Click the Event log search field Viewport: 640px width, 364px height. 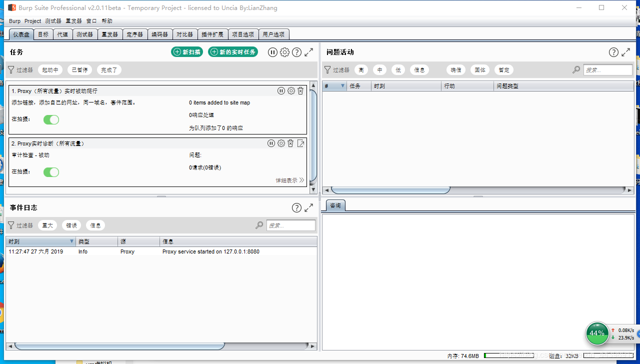pyautogui.click(x=291, y=225)
